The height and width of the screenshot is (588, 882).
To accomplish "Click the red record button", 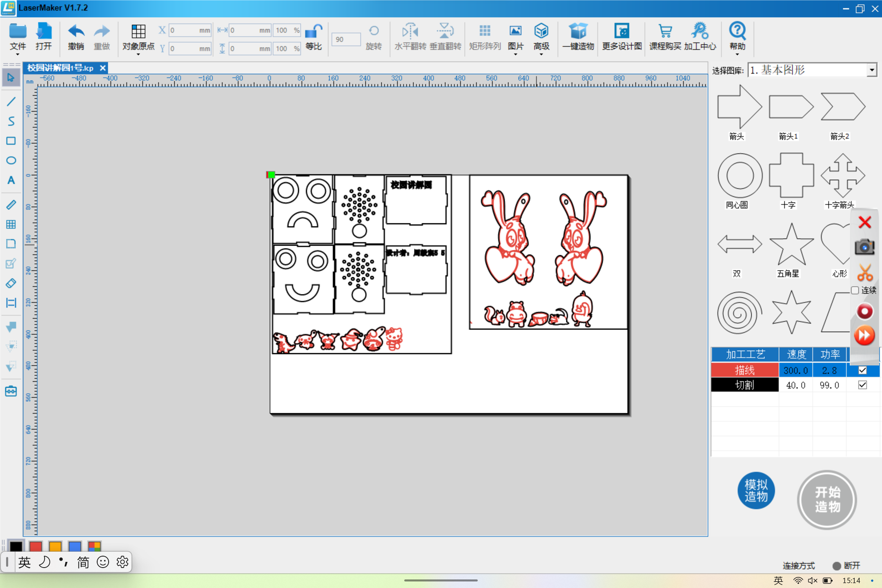I will tap(864, 312).
